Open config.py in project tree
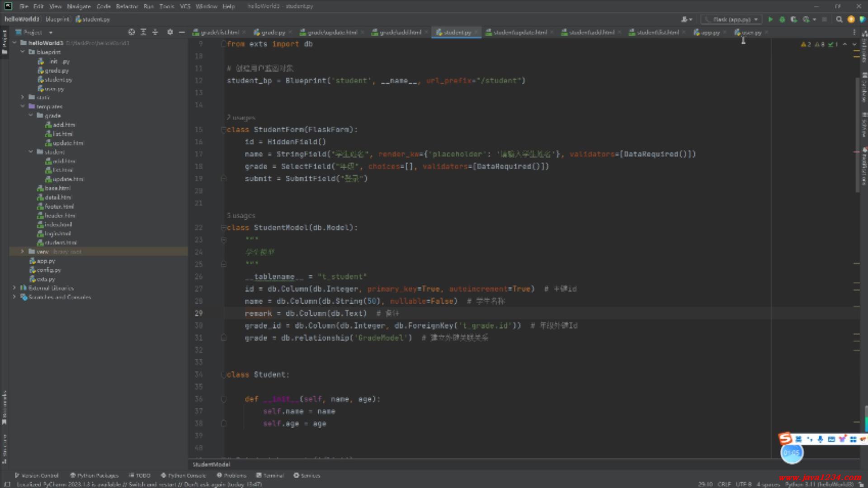This screenshot has width=868, height=488. click(48, 270)
